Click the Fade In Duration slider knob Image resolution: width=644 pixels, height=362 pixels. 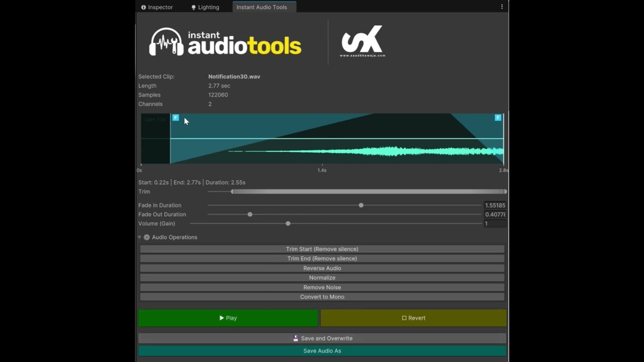361,205
